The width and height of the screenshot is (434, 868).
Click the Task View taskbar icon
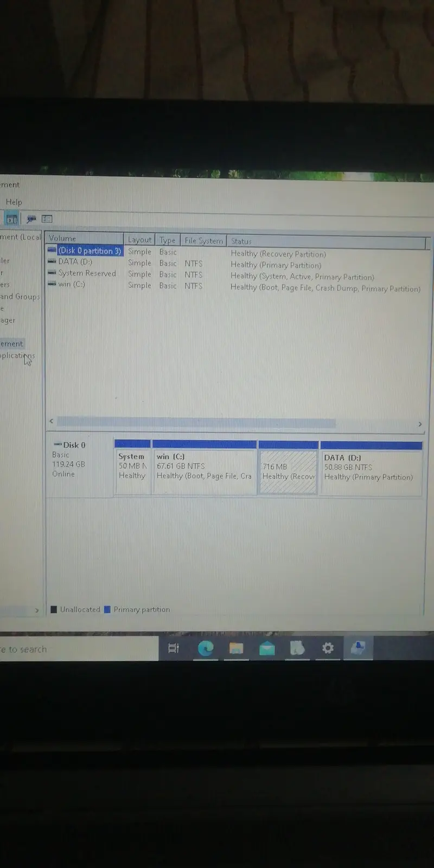coord(174,648)
